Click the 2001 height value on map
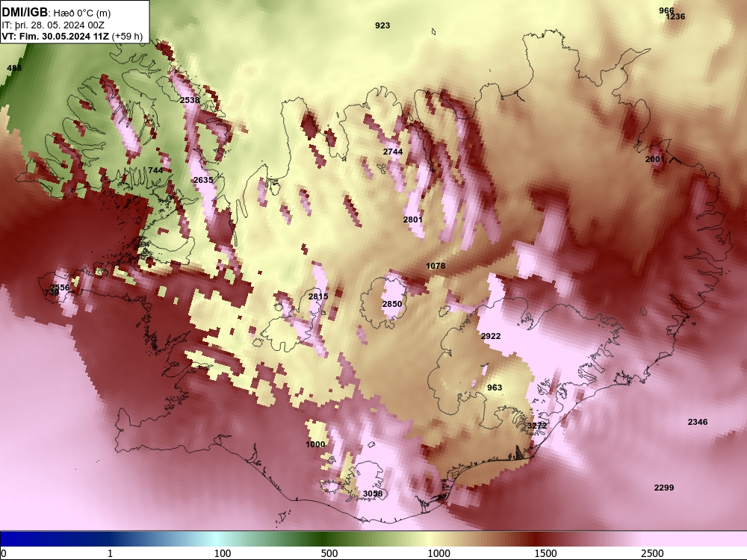This screenshot has height=560, width=747. coord(655,159)
